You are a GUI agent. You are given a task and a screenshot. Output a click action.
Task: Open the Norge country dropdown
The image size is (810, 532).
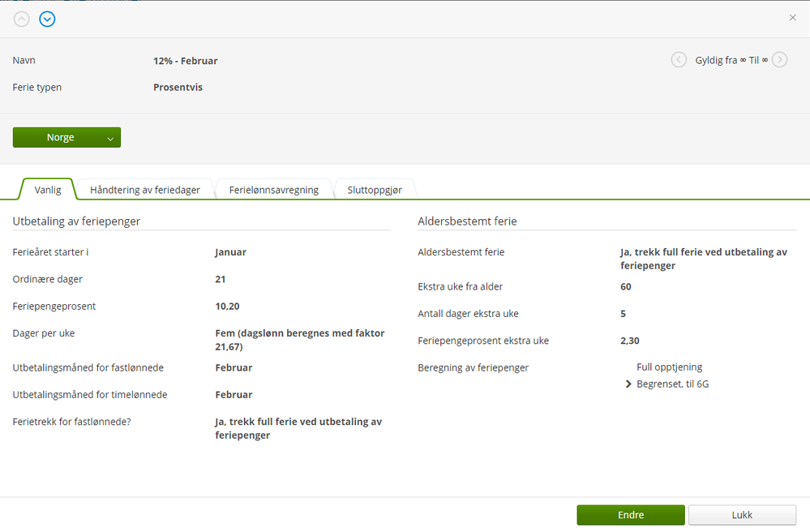click(66, 137)
